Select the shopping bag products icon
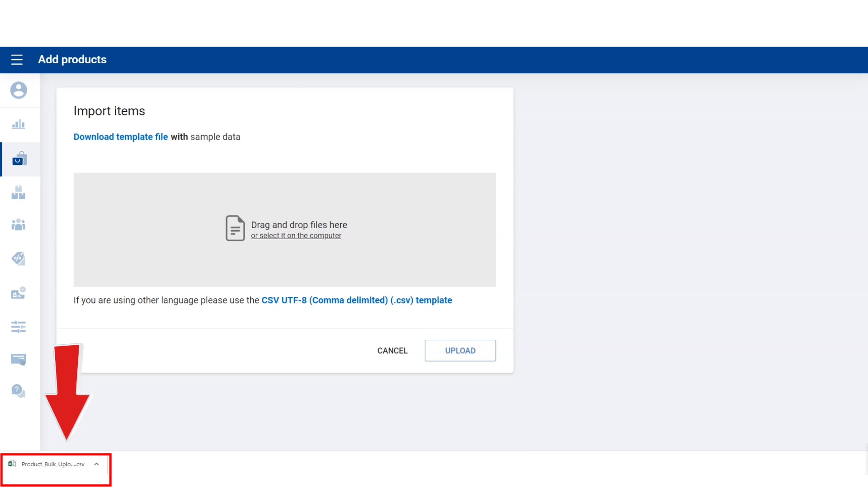Image resolution: width=868 pixels, height=488 pixels. click(x=19, y=159)
